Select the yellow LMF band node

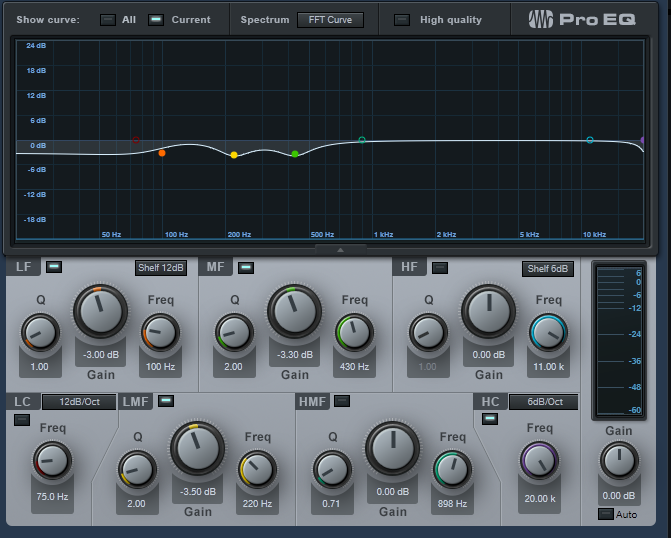[x=234, y=155]
